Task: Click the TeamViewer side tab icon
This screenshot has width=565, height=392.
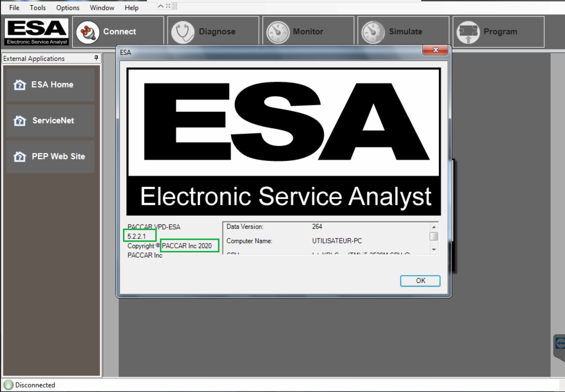Action: tap(560, 343)
